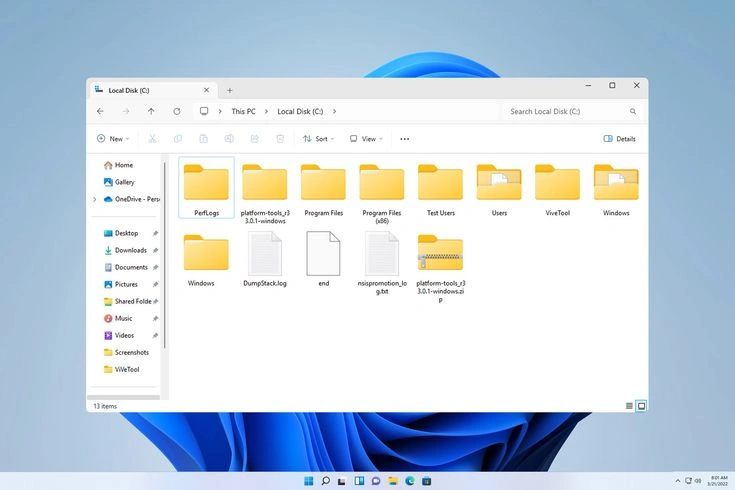Click the navigation pane vertical scrollbar
Image resolution: width=735 pixels, height=490 pixels.
tap(165, 256)
